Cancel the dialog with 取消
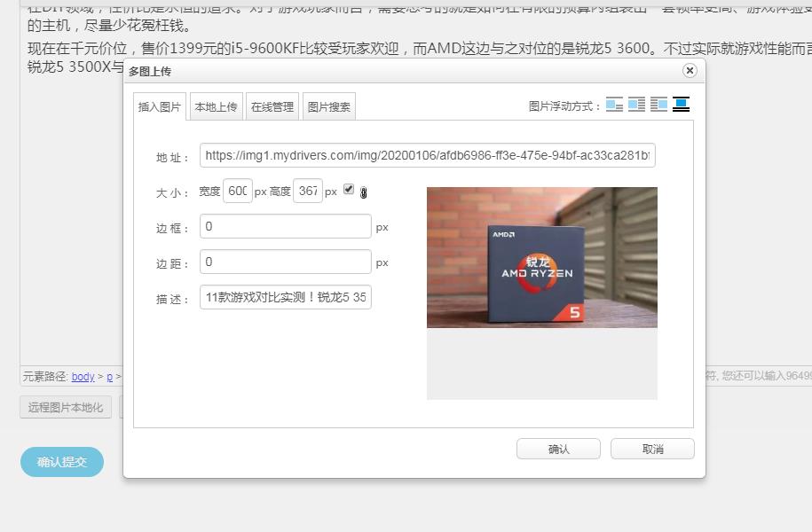The image size is (812, 532). [x=652, y=449]
